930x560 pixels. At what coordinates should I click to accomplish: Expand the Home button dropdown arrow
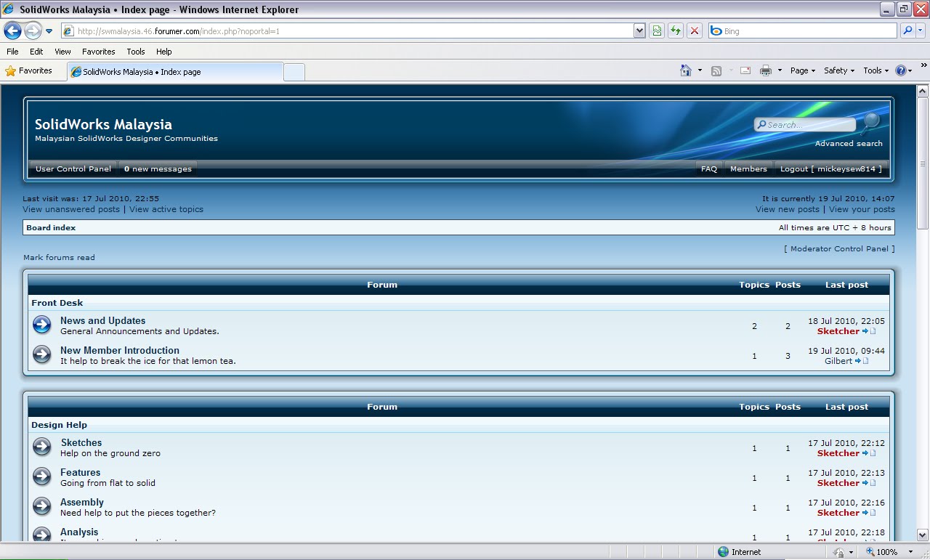700,70
